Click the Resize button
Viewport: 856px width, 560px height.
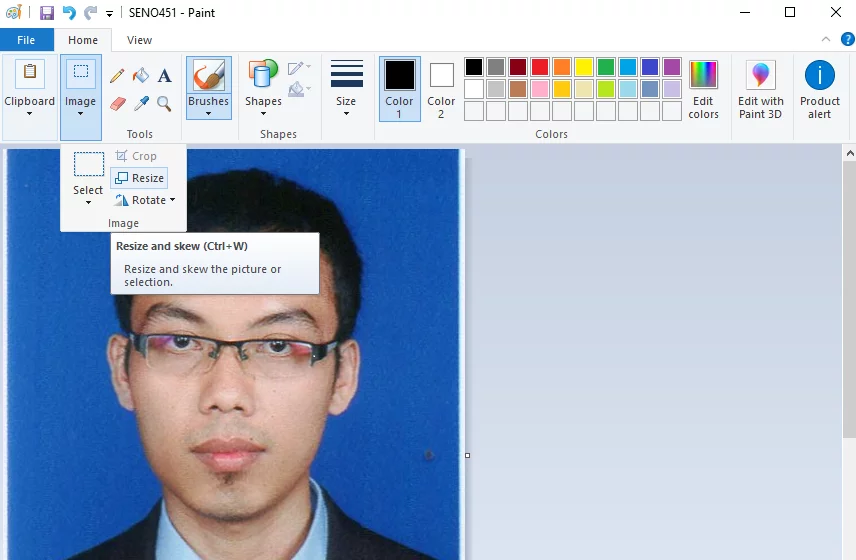point(139,178)
